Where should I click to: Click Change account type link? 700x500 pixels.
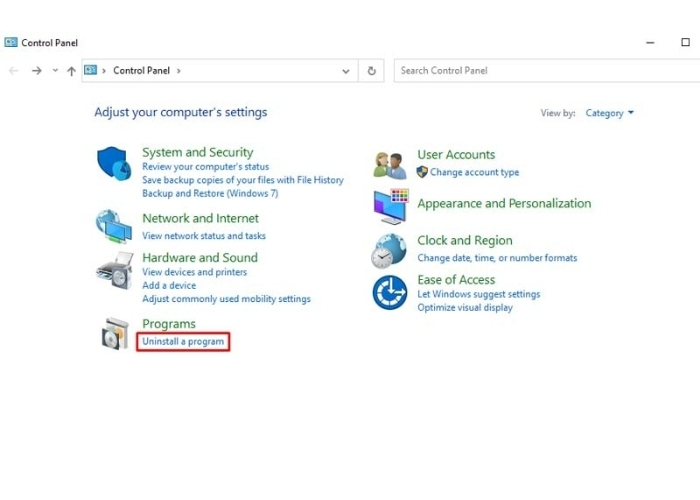(x=475, y=172)
